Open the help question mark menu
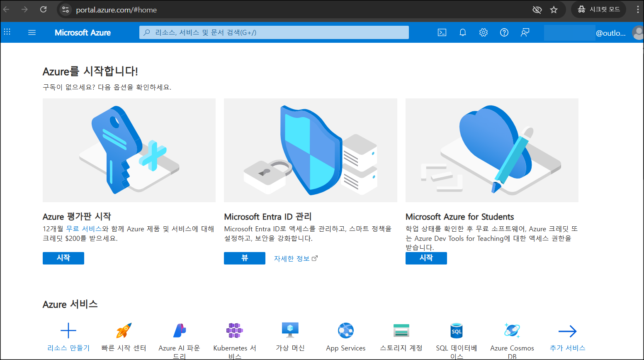This screenshot has width=644, height=360. pyautogui.click(x=504, y=32)
